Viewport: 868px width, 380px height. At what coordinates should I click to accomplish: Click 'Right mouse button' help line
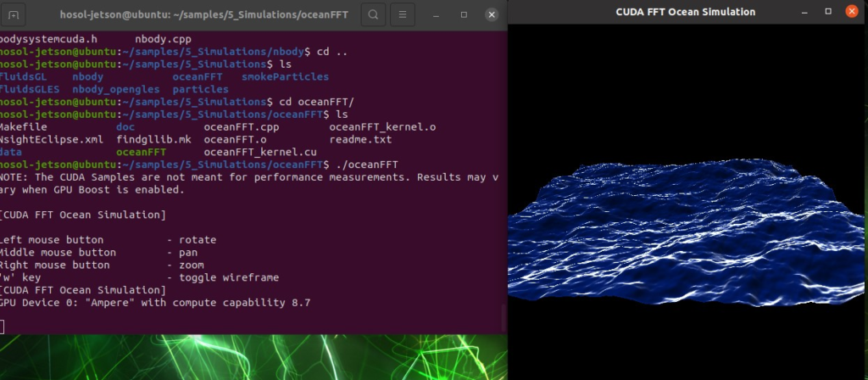click(x=102, y=265)
